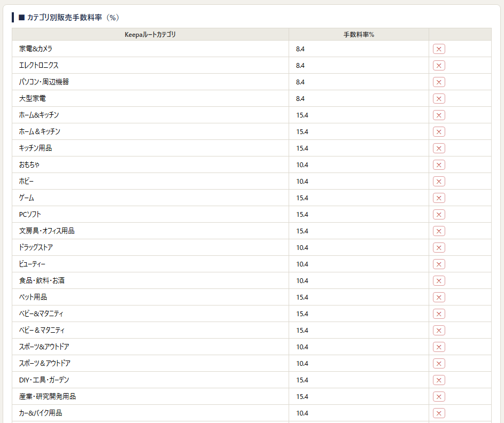This screenshot has height=423, width=504.
Task: Remove the ゲーム row
Action: click(439, 198)
